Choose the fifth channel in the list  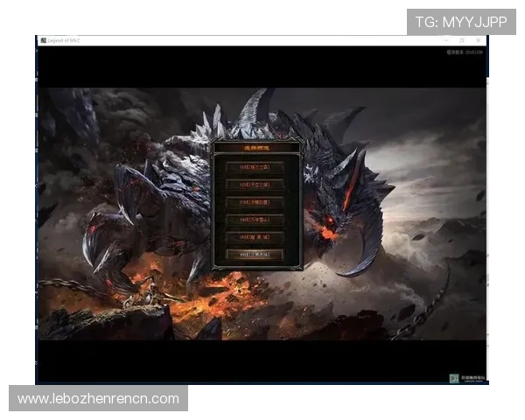(255, 237)
